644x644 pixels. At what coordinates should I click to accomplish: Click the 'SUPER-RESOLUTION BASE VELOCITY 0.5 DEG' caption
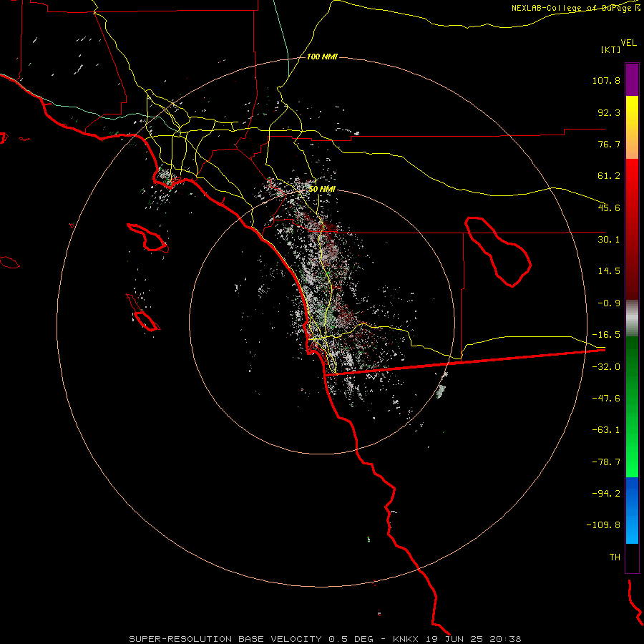(x=251, y=639)
